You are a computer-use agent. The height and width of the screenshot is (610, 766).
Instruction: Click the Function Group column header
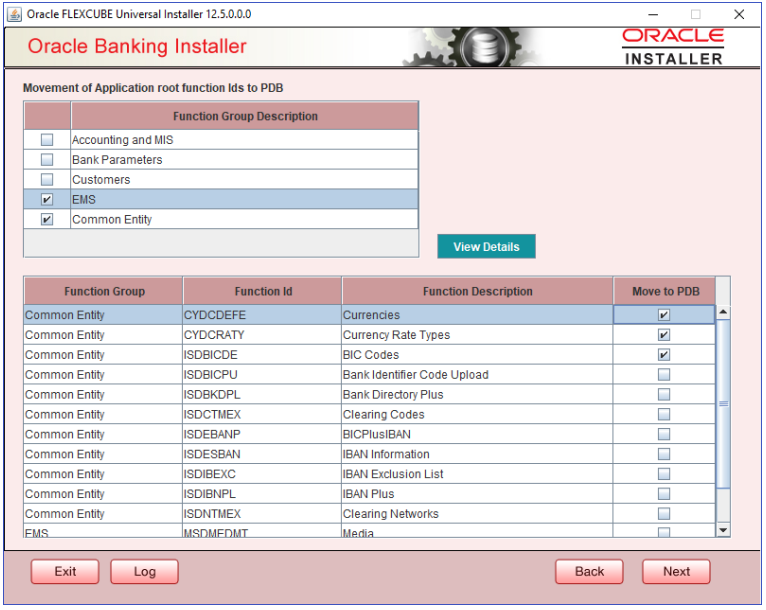[104, 292]
